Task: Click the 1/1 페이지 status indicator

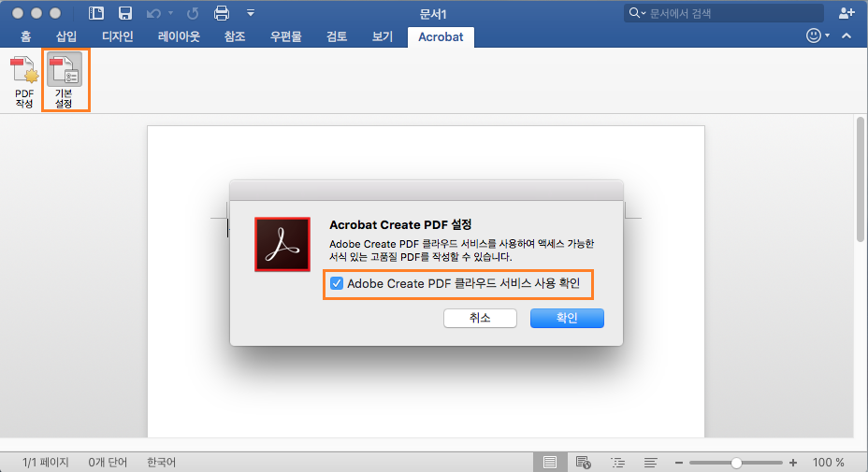Action: coord(46,462)
